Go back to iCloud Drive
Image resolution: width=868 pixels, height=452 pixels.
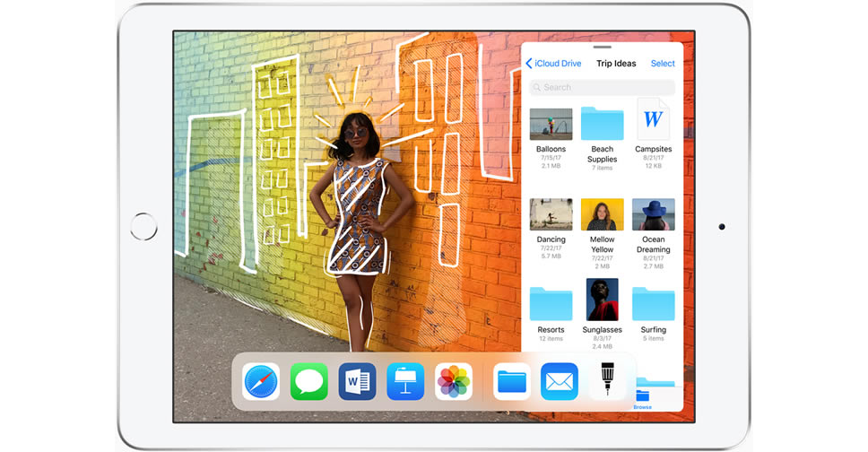coord(554,64)
